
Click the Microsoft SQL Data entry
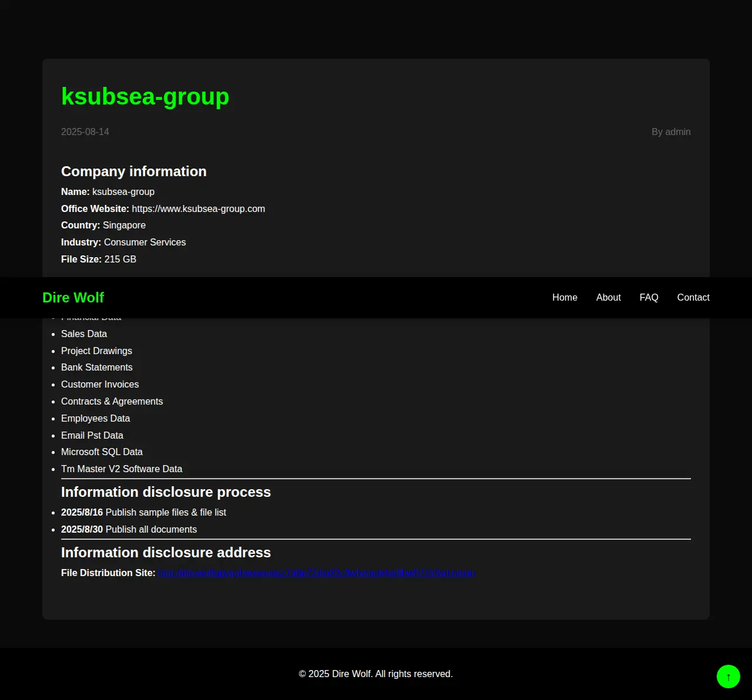[102, 452]
